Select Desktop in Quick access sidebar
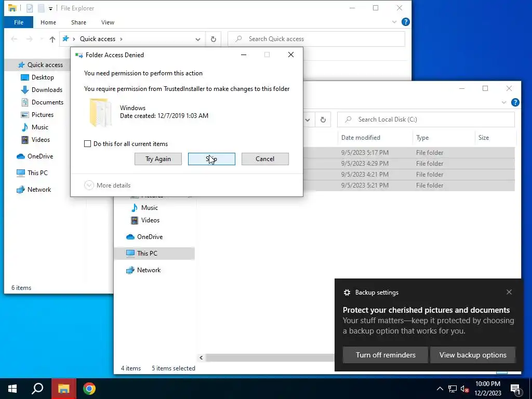Image resolution: width=532 pixels, height=399 pixels. (37, 77)
